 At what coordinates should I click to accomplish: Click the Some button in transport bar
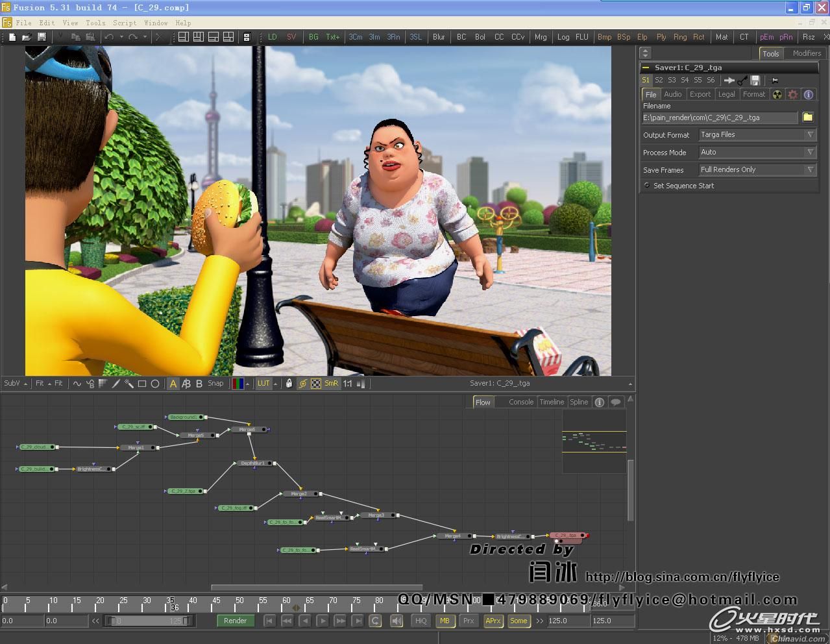point(519,621)
